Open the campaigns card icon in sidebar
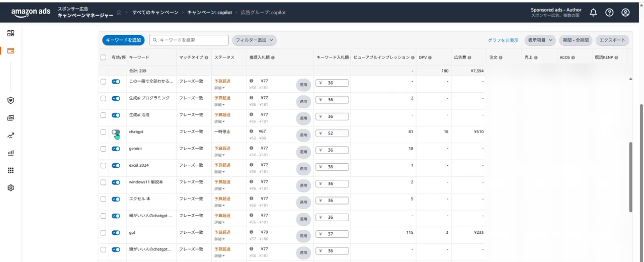This screenshot has width=644, height=262. pos(11,51)
